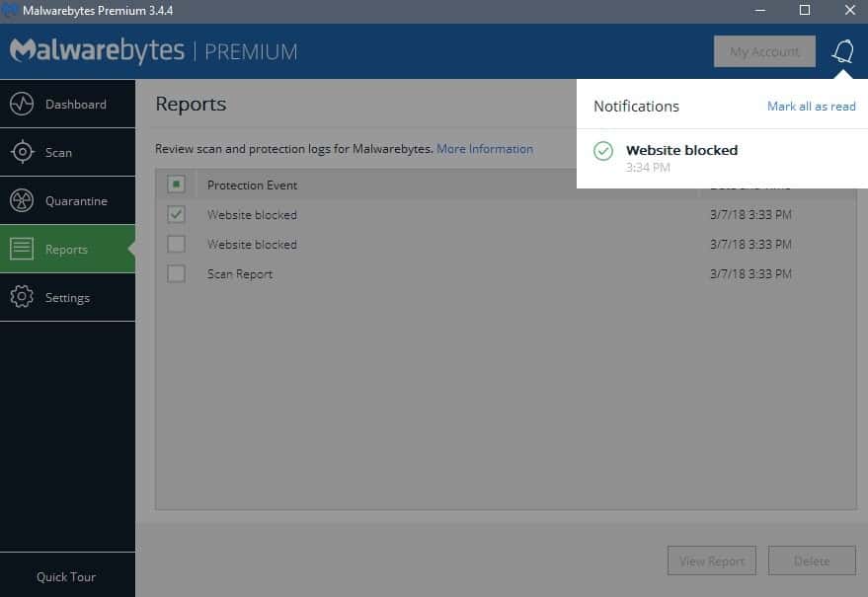Open the Dashboard panel
The image size is (868, 597).
coord(67,104)
